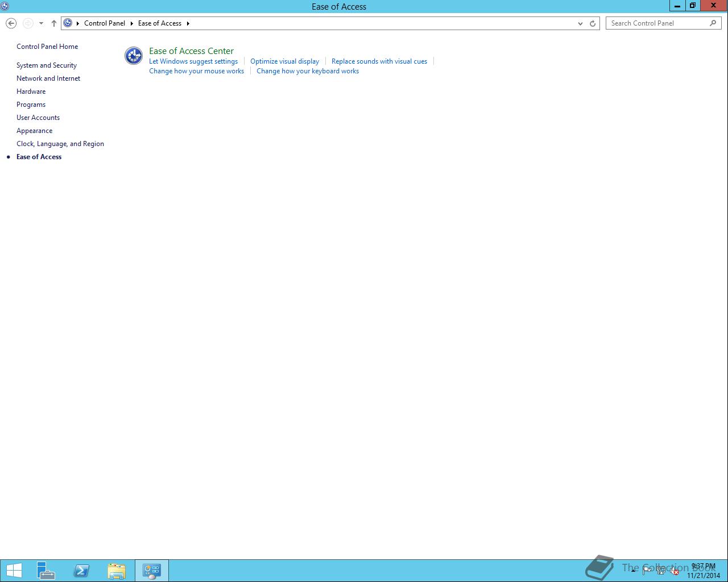
Task: Click the window title bar system icon
Action: click(x=5, y=6)
